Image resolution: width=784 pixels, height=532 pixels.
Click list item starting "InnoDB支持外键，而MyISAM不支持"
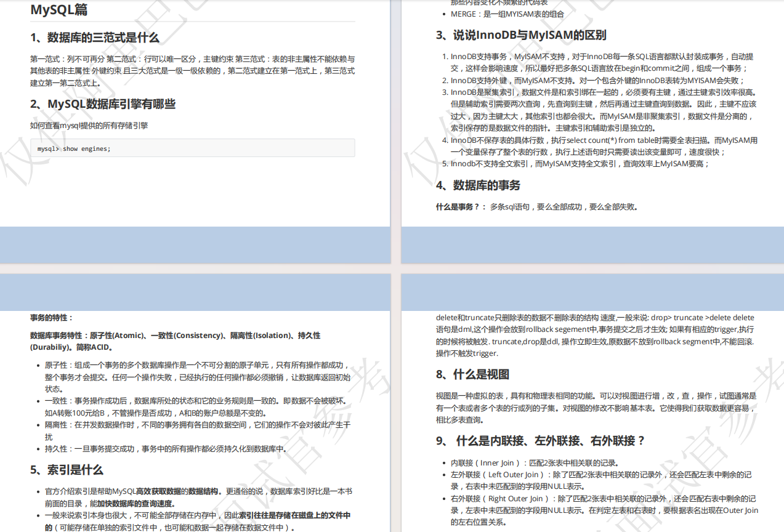point(597,80)
